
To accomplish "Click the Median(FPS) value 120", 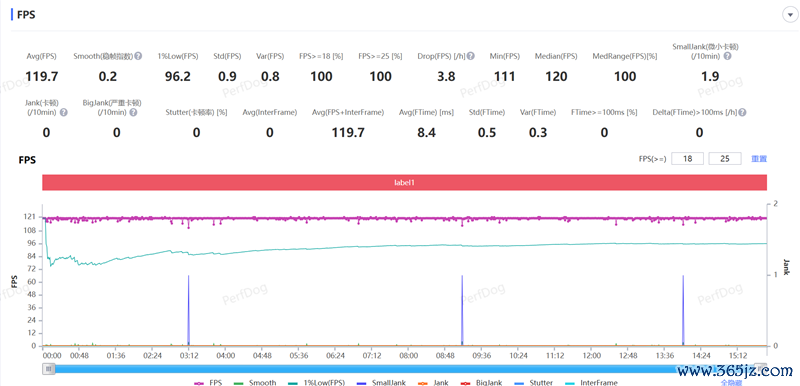I will click(556, 77).
